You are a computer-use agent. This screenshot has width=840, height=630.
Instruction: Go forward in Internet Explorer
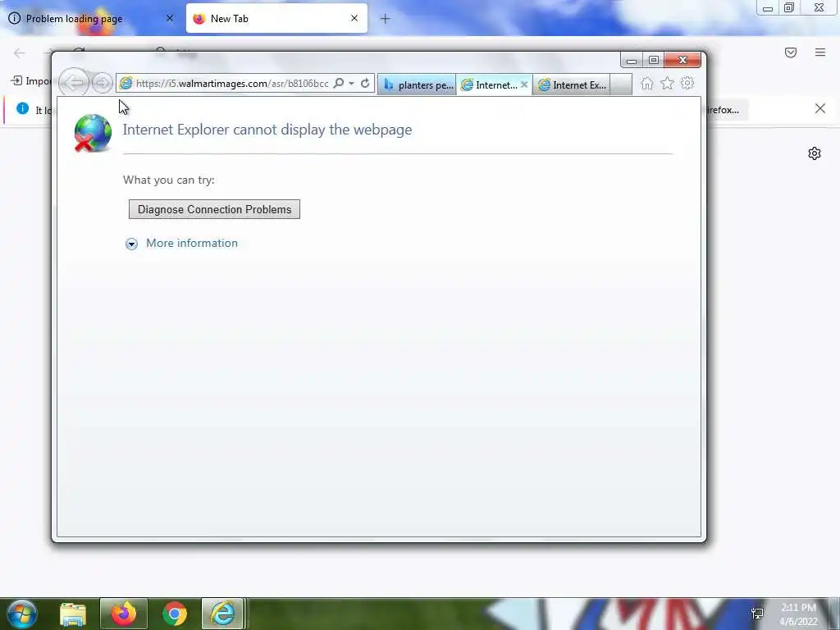[x=102, y=83]
